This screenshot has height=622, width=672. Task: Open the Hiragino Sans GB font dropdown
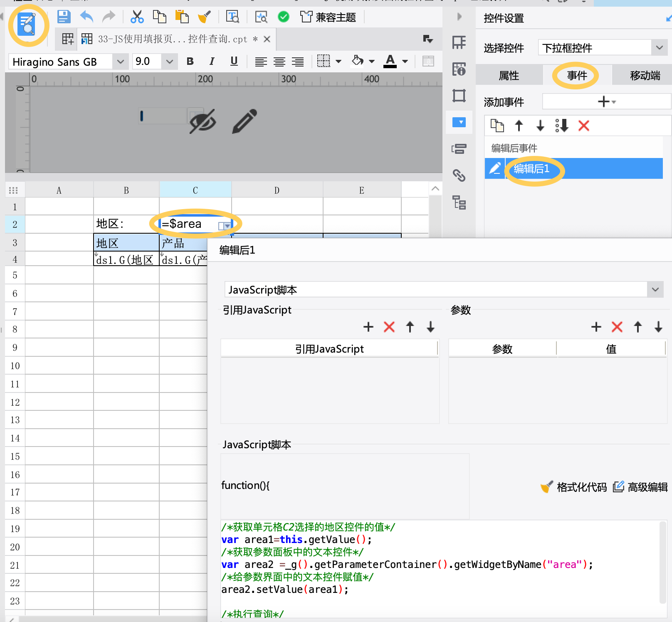coord(121,62)
